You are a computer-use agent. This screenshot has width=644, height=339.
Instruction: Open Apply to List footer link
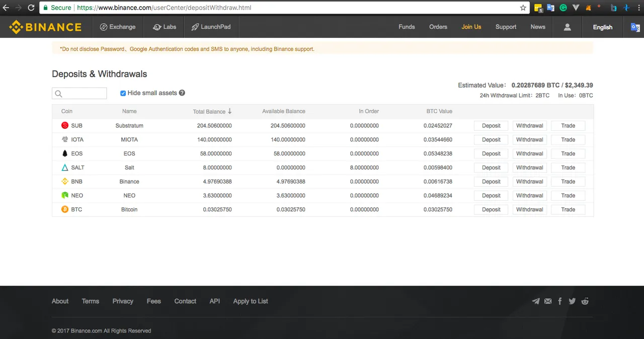tap(251, 301)
